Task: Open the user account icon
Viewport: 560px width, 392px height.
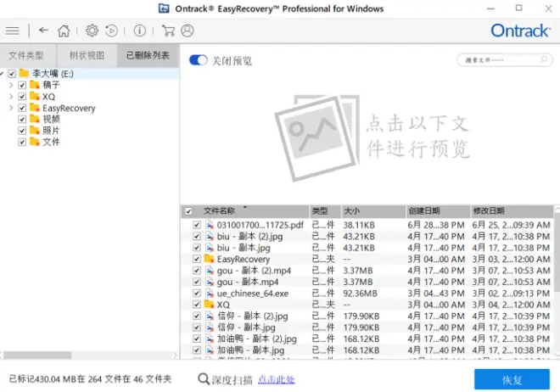Action: [x=188, y=31]
